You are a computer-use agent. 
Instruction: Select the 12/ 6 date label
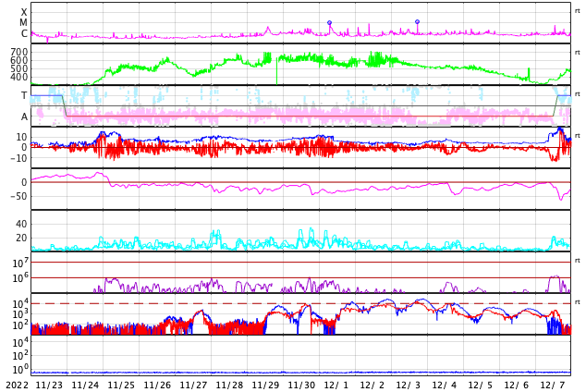(517, 386)
